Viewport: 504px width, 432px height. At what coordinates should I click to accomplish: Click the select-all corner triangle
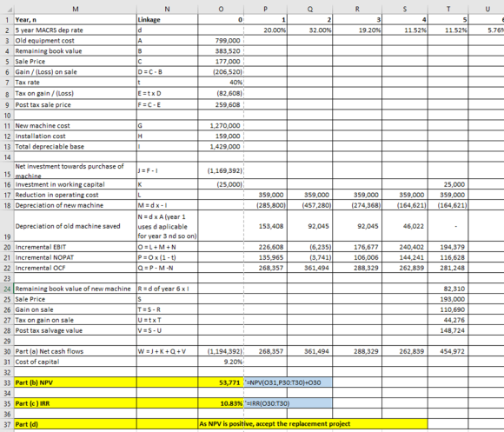(10, 10)
